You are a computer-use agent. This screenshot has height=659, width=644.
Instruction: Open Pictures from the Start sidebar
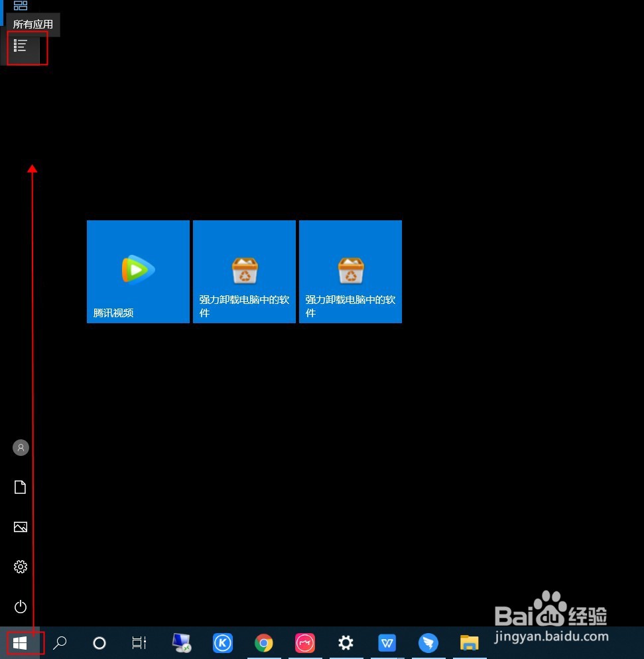[x=20, y=527]
